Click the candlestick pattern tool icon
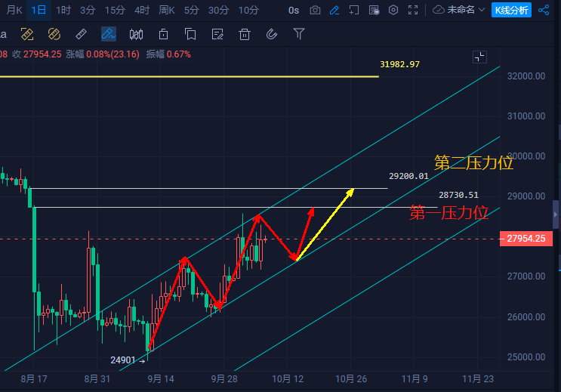The image size is (561, 392). (136, 35)
